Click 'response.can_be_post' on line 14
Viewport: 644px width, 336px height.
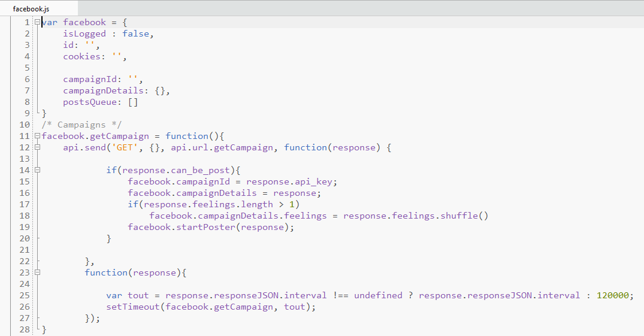(176, 170)
